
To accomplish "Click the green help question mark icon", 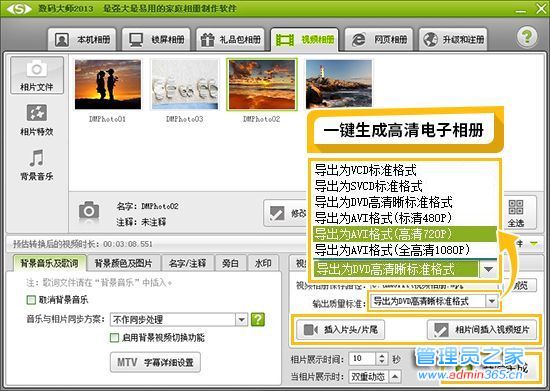I will pyautogui.click(x=526, y=36).
